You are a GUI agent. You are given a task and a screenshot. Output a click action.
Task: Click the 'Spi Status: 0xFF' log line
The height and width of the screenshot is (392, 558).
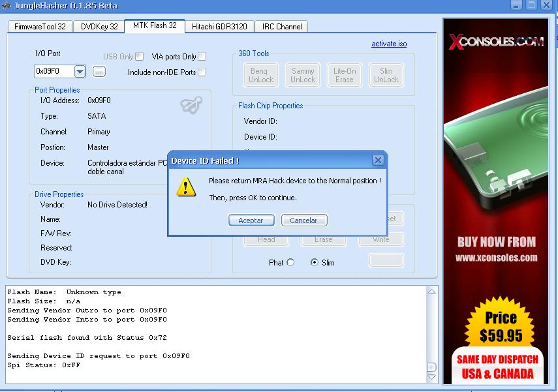[x=44, y=365]
